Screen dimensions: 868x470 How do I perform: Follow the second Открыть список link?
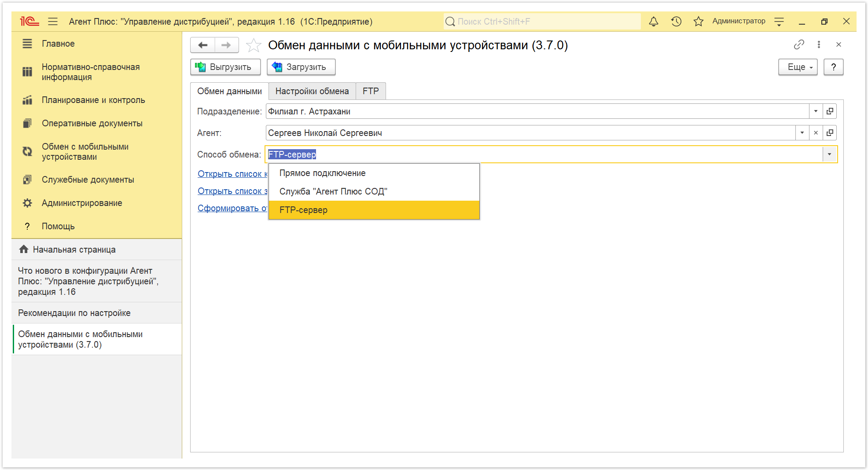(232, 191)
